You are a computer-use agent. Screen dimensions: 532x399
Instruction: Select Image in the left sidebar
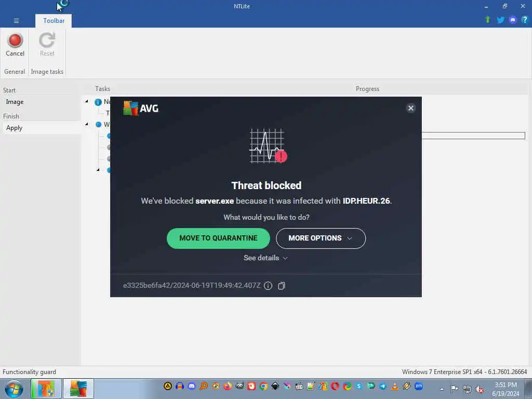15,102
